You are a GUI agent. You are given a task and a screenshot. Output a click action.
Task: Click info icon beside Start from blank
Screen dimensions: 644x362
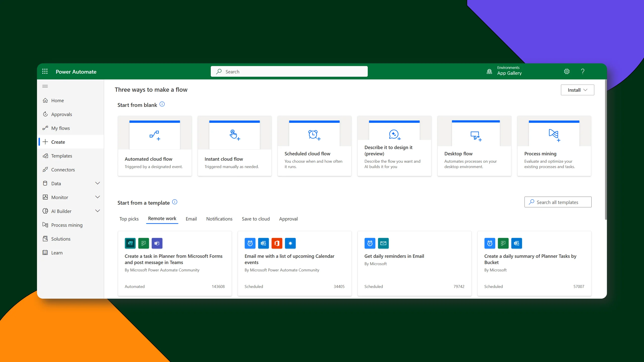click(162, 104)
